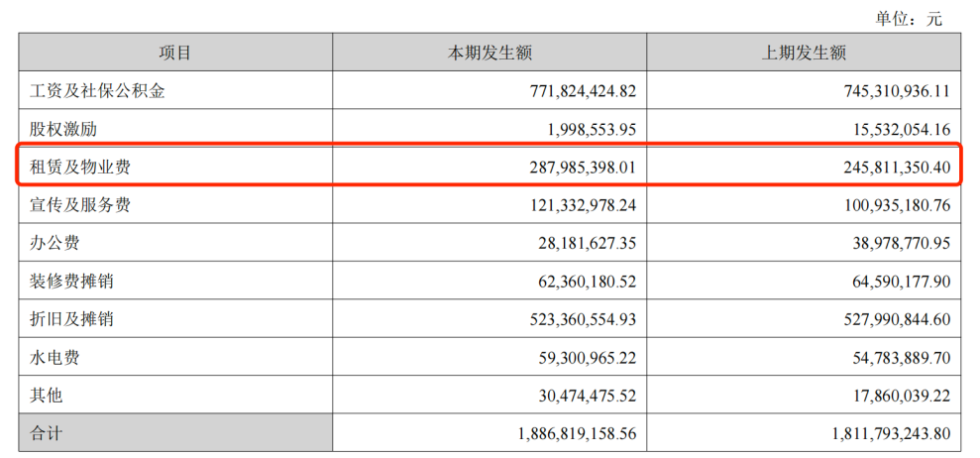
Task: Click the 股权激励 row label
Action: coord(63,129)
